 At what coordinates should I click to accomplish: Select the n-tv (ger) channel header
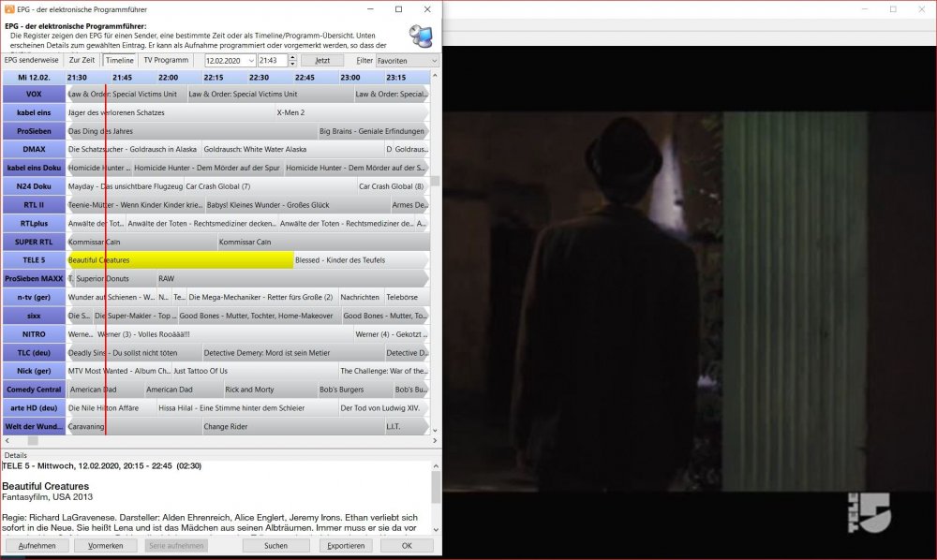34,297
